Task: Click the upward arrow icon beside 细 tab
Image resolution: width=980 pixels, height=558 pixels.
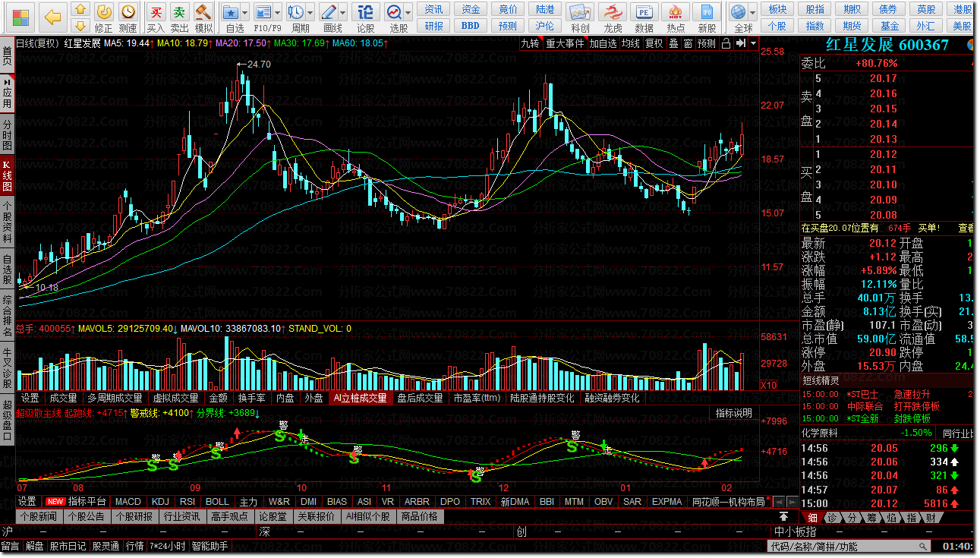Action: (783, 516)
